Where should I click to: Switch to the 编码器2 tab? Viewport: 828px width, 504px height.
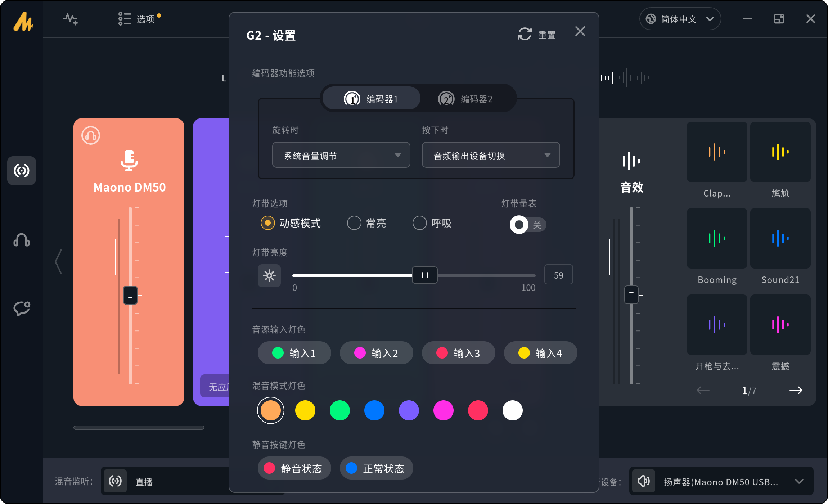pos(465,99)
